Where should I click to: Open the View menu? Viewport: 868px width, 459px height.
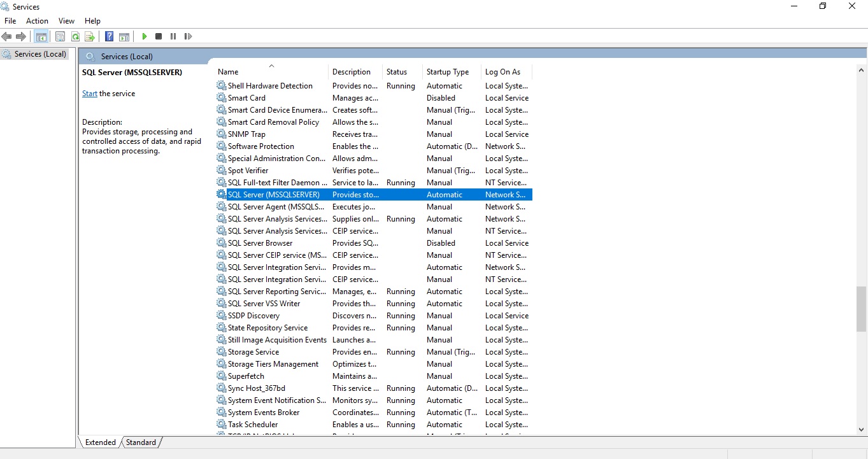pos(66,21)
